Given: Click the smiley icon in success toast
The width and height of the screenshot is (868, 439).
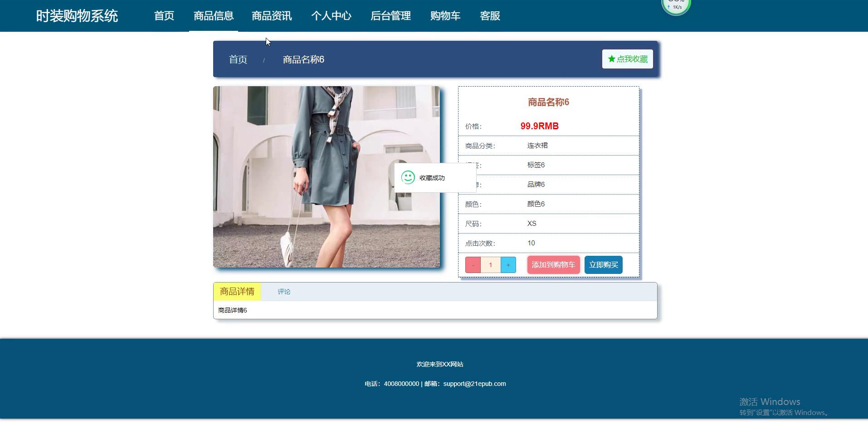Looking at the screenshot, I should [x=408, y=177].
